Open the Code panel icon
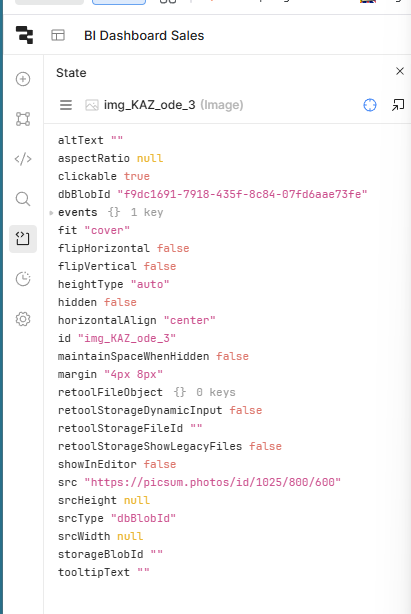The height and width of the screenshot is (614, 411). coord(23,159)
